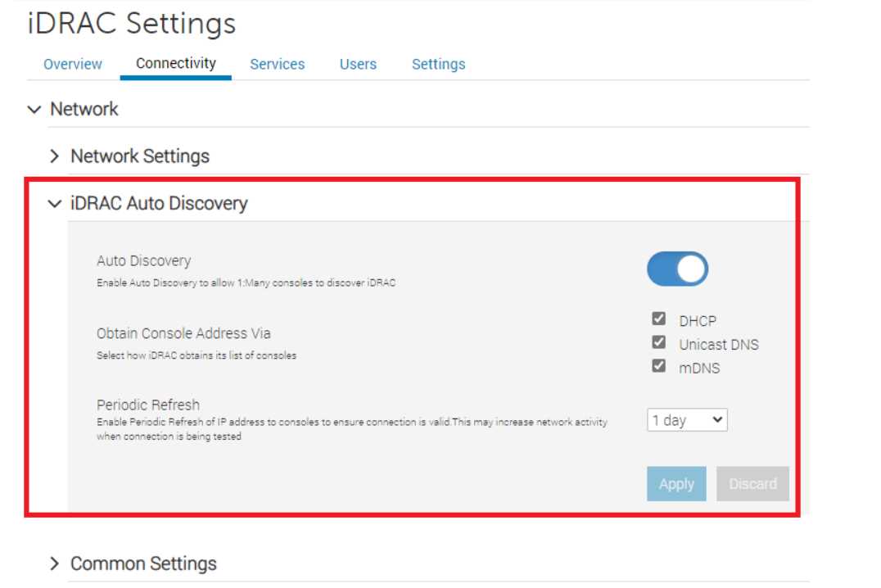881x588 pixels.
Task: Expand the Network Settings heading text
Action: point(140,156)
